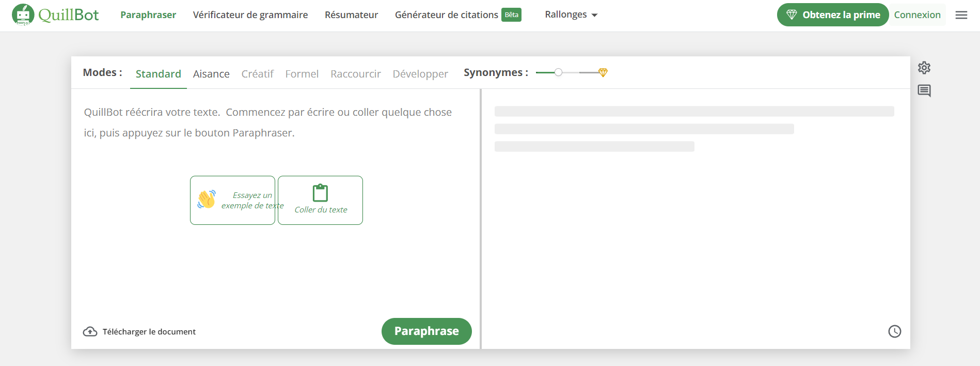Click the Connexion link
Viewport: 980px width, 366px height.
coord(918,15)
